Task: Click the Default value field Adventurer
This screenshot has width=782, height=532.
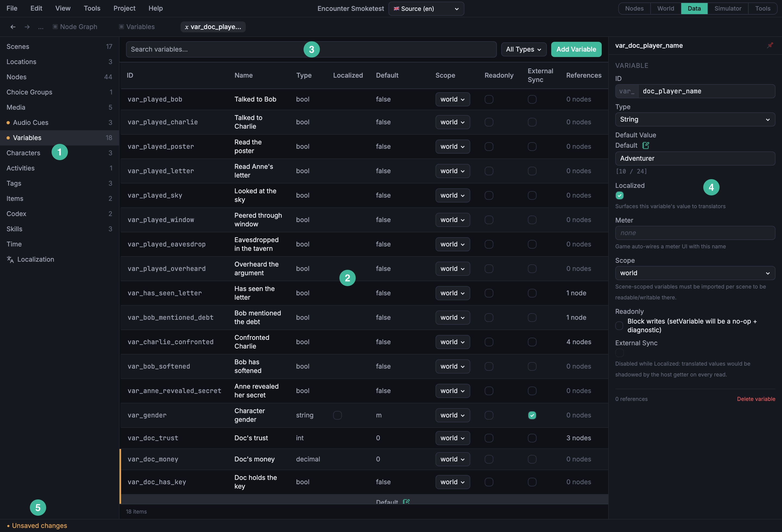Action: click(x=695, y=159)
